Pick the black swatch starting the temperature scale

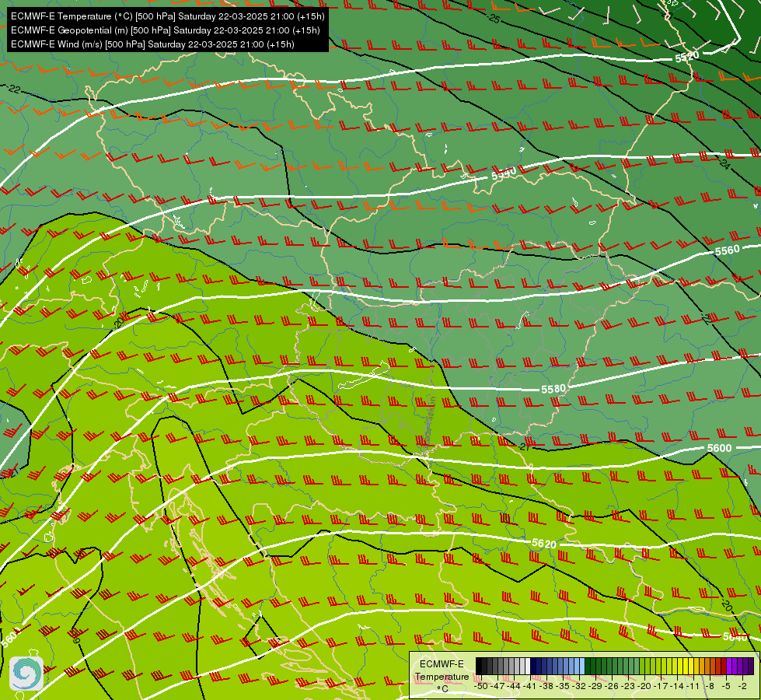(x=479, y=666)
